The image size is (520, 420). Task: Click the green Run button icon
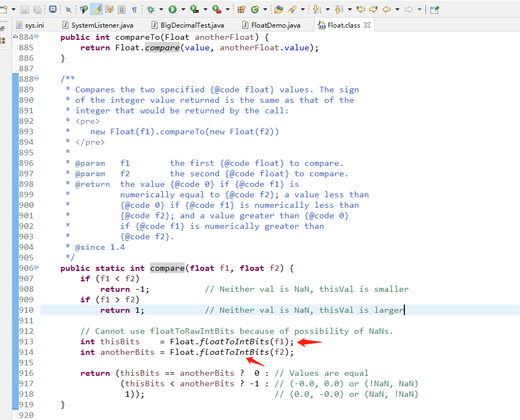click(x=173, y=9)
